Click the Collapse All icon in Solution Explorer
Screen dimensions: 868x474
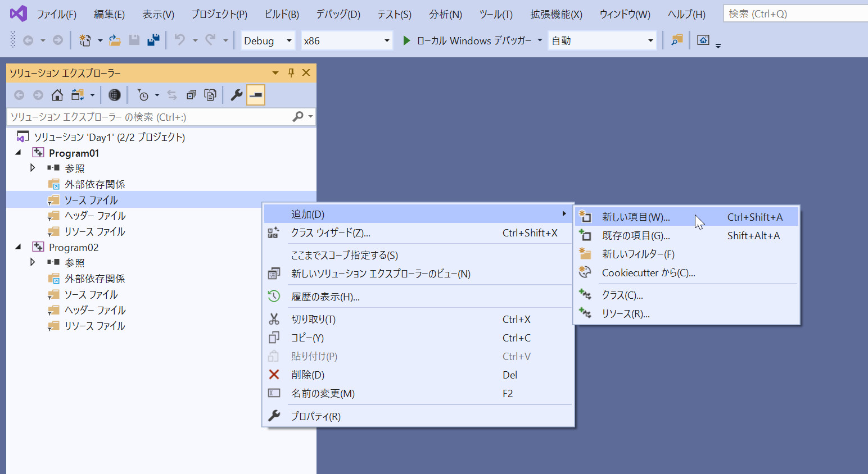191,95
